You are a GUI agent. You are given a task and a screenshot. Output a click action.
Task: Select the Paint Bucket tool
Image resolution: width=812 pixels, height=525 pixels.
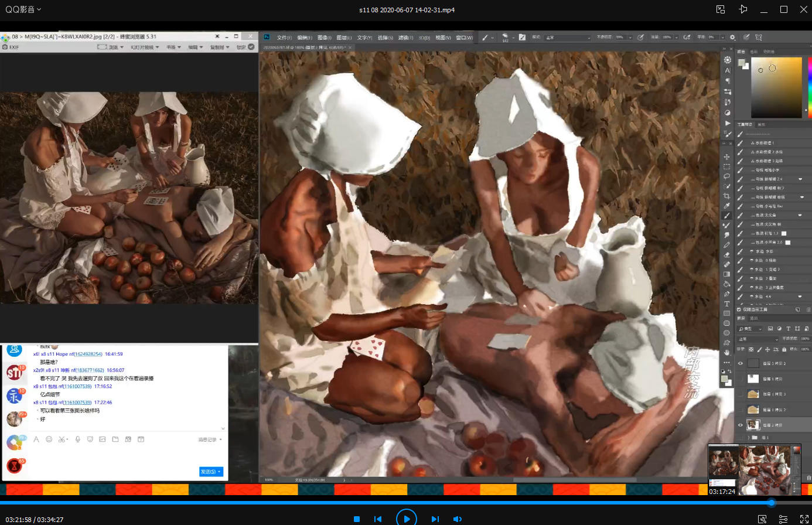click(726, 284)
